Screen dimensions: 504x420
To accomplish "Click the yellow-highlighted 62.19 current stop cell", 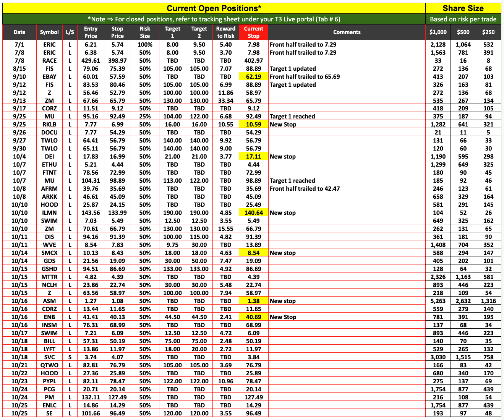I will [x=253, y=76].
